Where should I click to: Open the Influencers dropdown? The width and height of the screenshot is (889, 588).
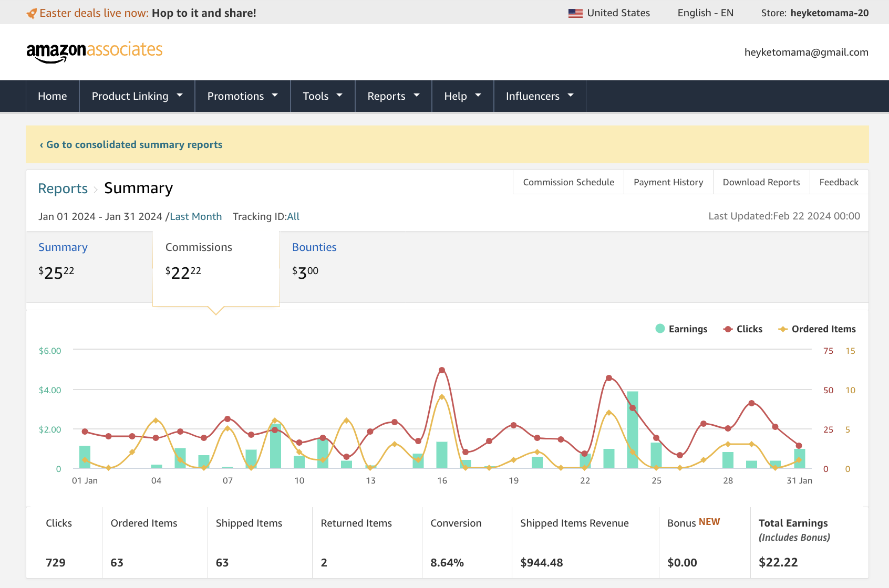(x=540, y=96)
